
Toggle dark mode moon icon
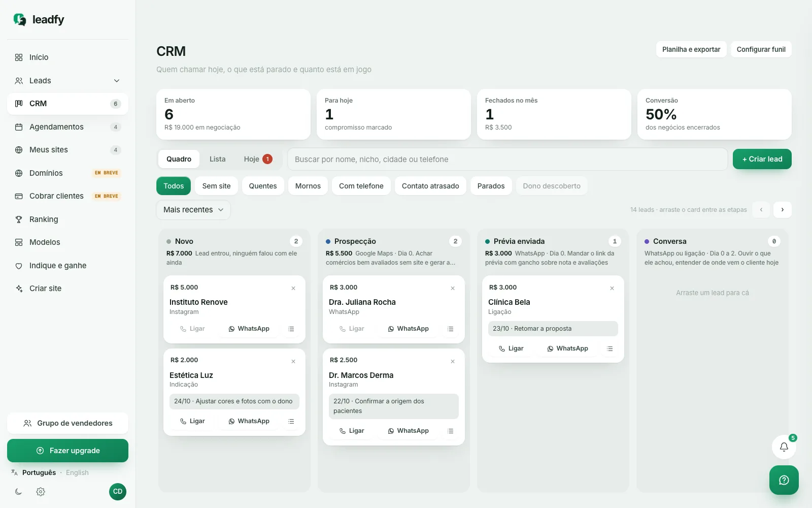(x=19, y=492)
